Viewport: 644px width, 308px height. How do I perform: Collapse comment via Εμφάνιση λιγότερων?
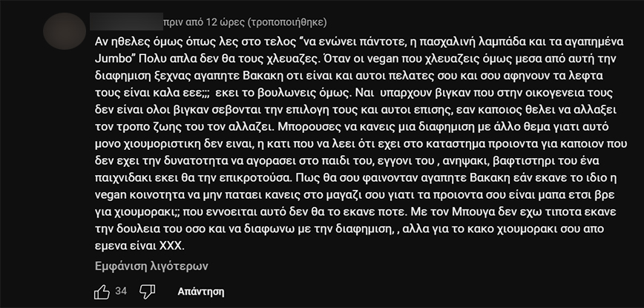[x=150, y=266]
